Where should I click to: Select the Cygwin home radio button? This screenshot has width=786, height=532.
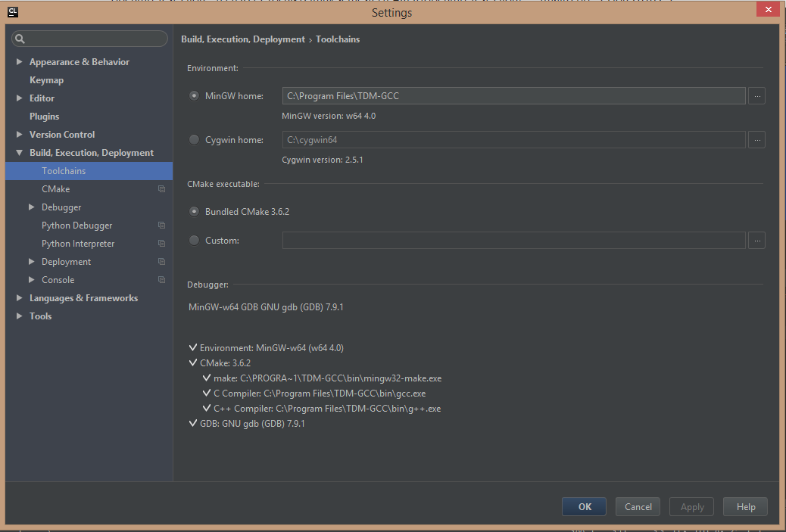click(194, 140)
